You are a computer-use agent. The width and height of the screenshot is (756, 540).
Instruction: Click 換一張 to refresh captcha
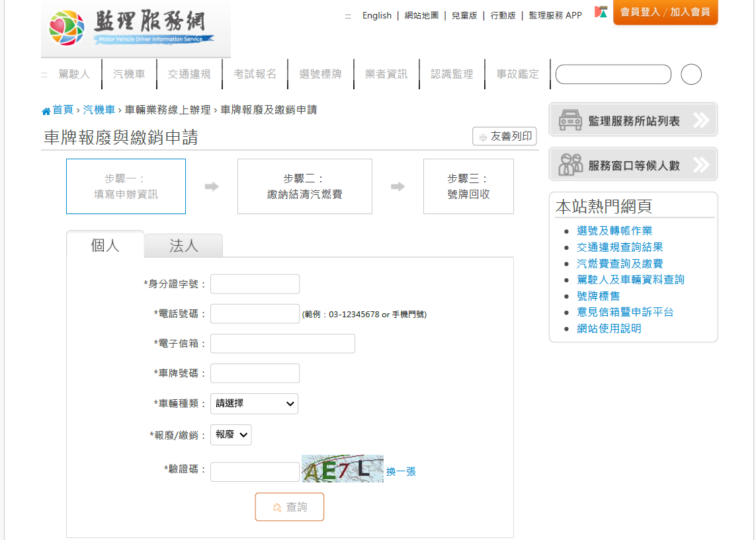[401, 472]
